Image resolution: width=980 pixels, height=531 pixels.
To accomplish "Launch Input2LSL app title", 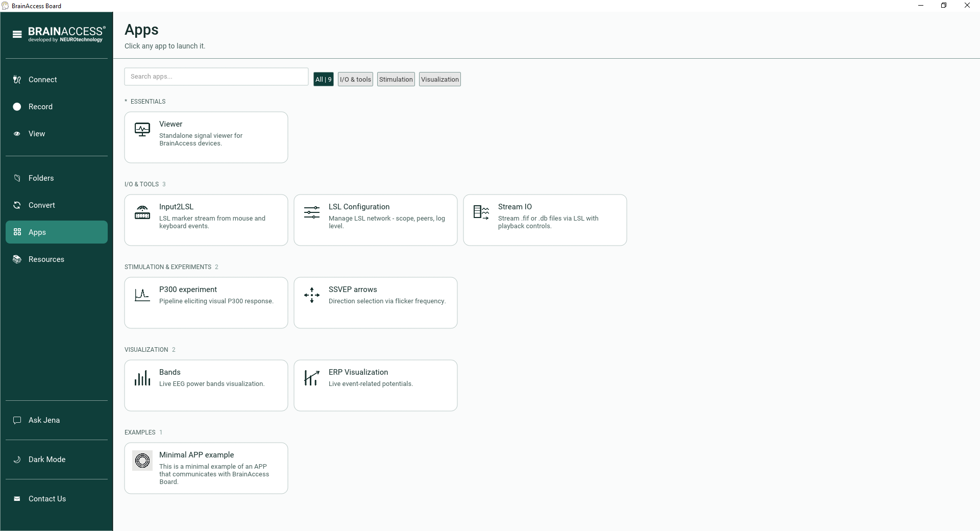I will [x=176, y=207].
